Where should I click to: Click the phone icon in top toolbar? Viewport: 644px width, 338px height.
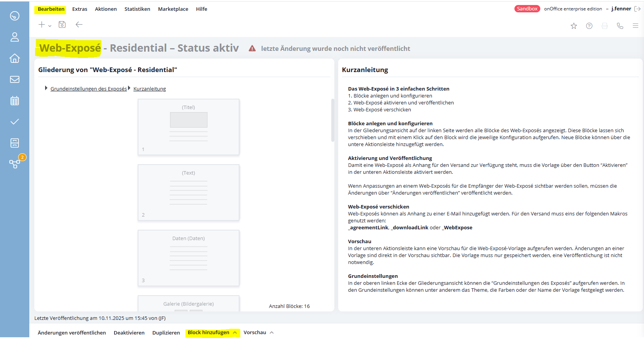tap(620, 26)
